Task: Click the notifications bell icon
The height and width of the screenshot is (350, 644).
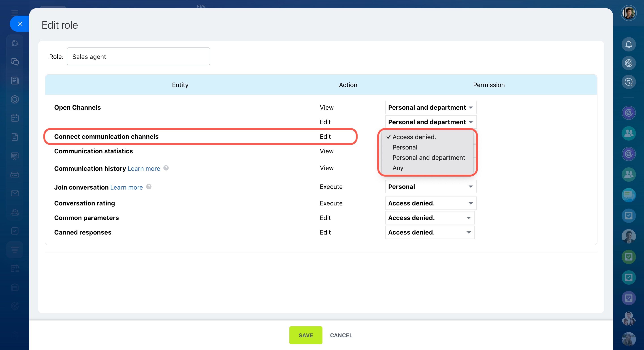Action: point(628,45)
